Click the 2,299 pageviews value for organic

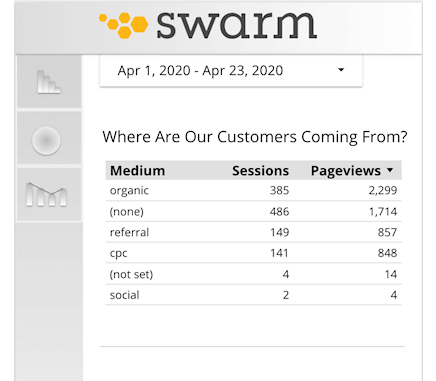383,190
